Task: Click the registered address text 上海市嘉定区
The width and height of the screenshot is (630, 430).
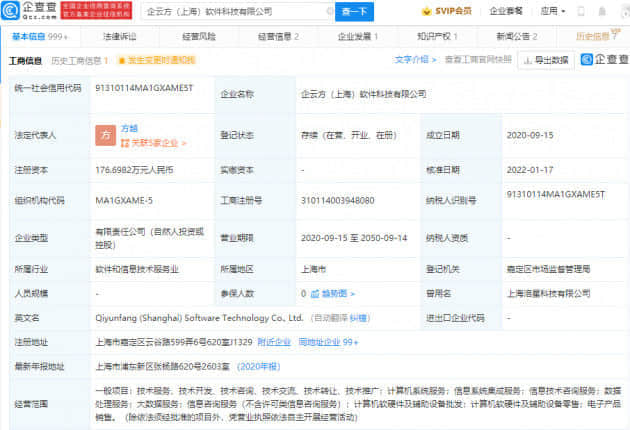Action: coord(174,342)
